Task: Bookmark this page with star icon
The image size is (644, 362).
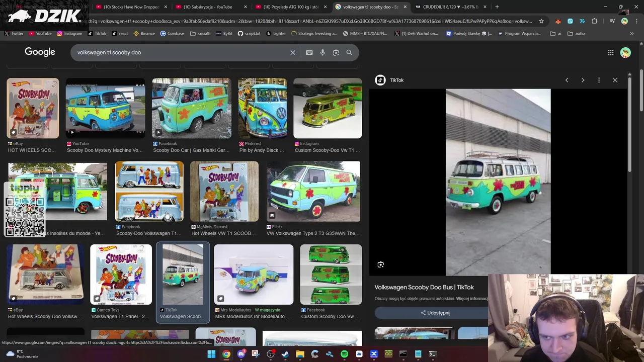Action: click(x=541, y=21)
